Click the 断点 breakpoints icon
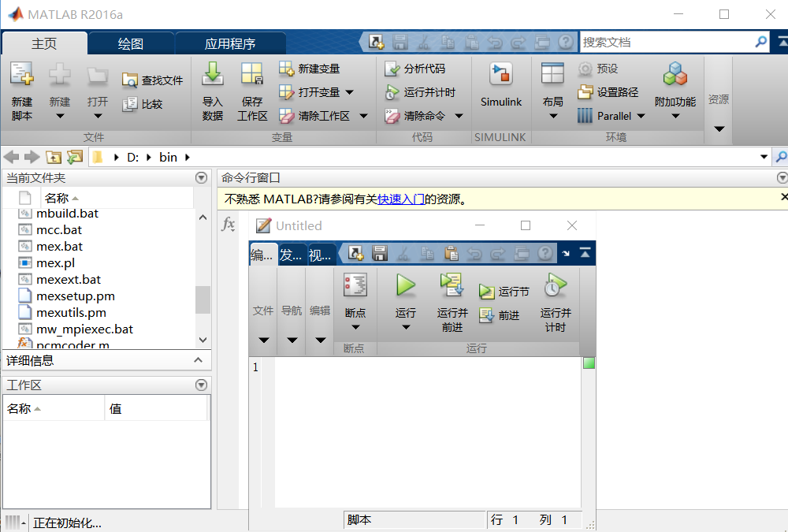788x532 pixels. pos(355,285)
